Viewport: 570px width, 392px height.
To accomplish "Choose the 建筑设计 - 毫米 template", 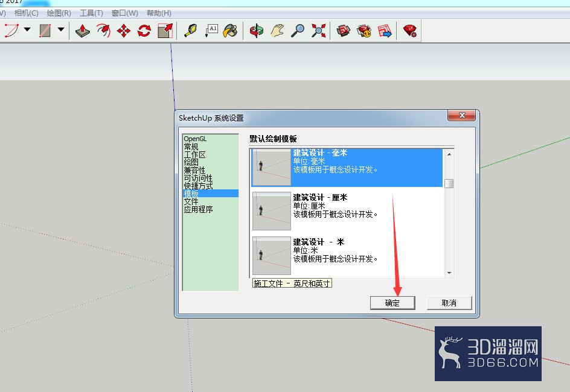I will coord(347,167).
